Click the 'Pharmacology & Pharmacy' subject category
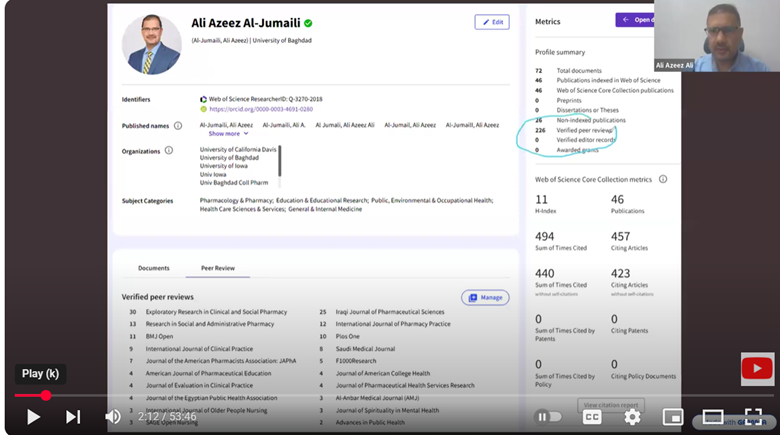Viewport: 780px width, 435px height. [236, 200]
